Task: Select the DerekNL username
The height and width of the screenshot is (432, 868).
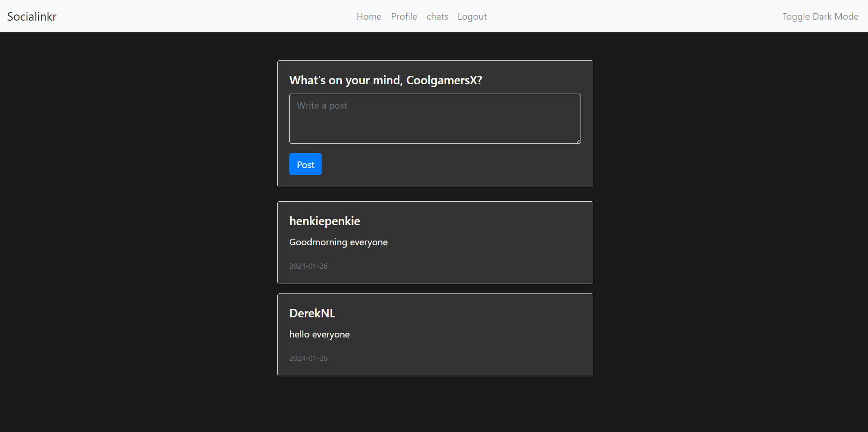Action: click(312, 313)
